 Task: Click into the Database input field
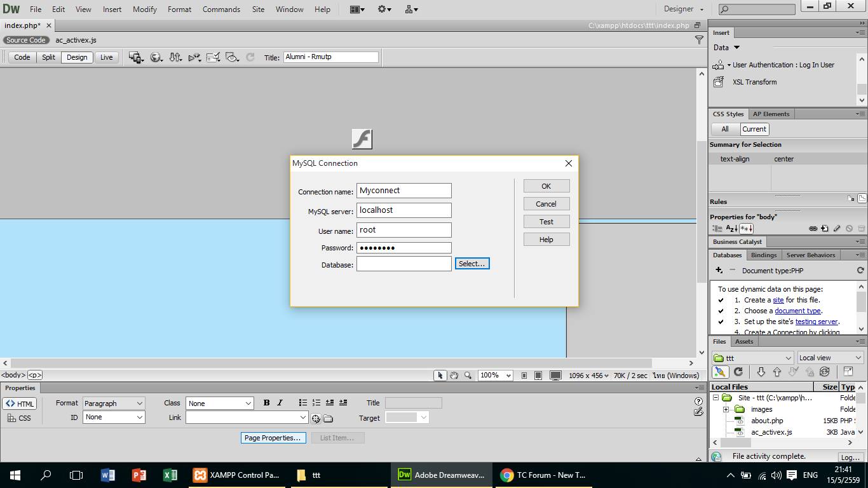(404, 264)
